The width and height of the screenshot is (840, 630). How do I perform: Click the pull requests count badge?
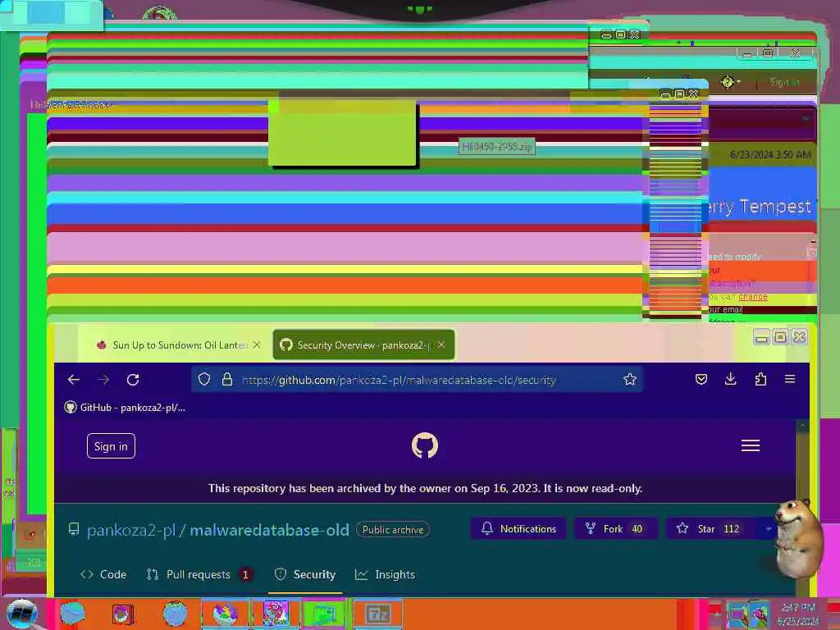pyautogui.click(x=245, y=574)
